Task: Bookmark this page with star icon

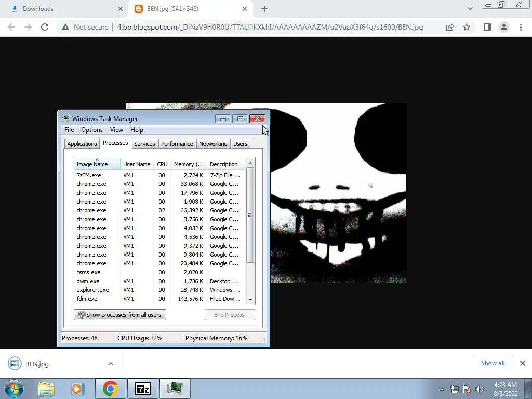Action: (467, 27)
